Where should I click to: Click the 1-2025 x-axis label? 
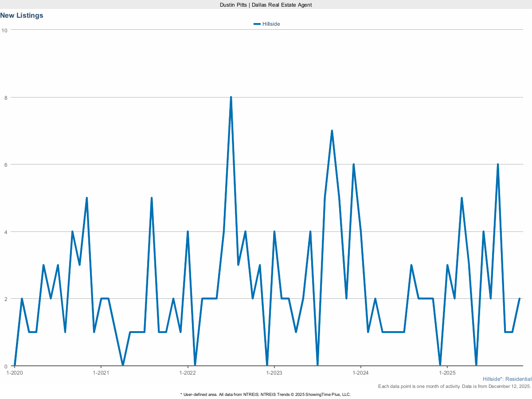pos(447,373)
